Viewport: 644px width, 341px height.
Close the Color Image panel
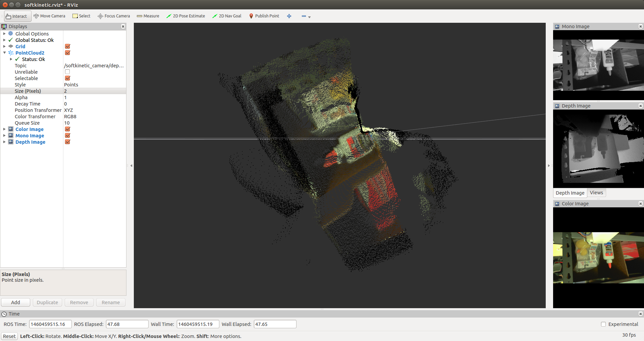click(640, 204)
